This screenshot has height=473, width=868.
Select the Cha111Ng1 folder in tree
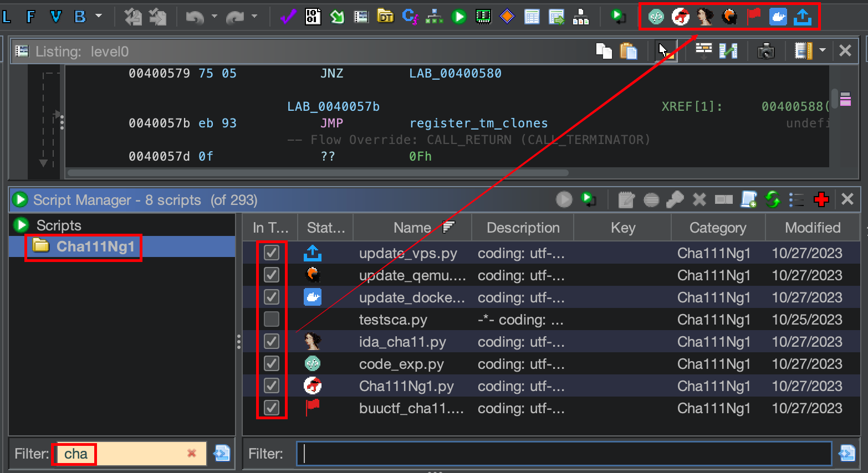tap(95, 246)
